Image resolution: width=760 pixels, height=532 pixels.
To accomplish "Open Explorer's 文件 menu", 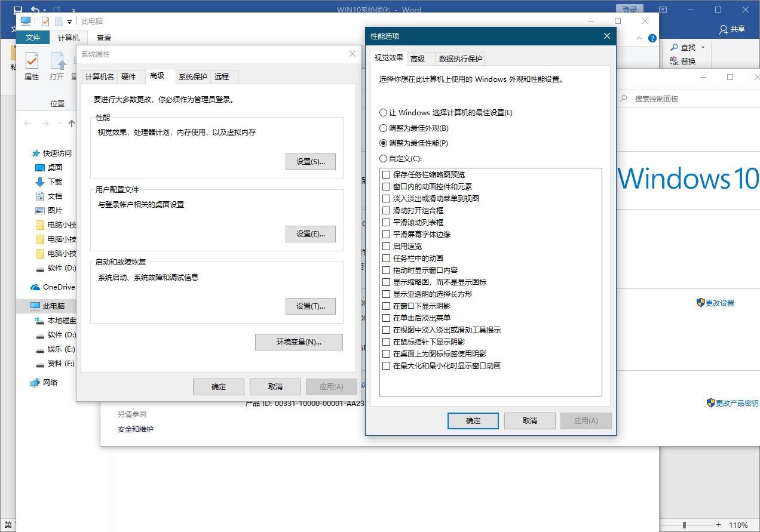I will (x=33, y=38).
